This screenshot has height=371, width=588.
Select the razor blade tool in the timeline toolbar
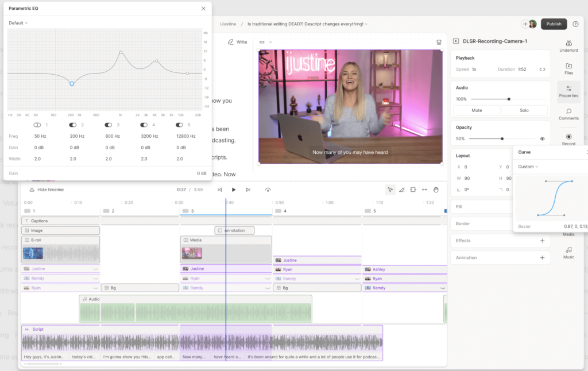click(x=401, y=190)
